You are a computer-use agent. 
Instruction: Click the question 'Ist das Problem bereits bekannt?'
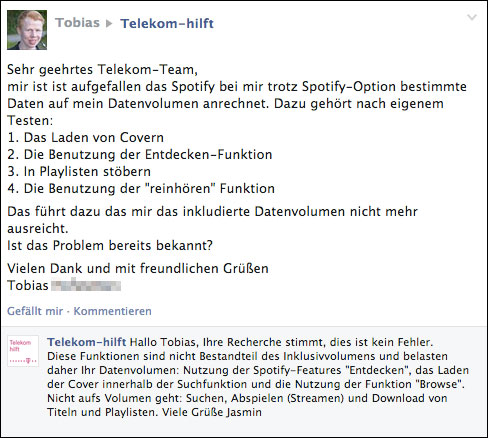click(110, 246)
